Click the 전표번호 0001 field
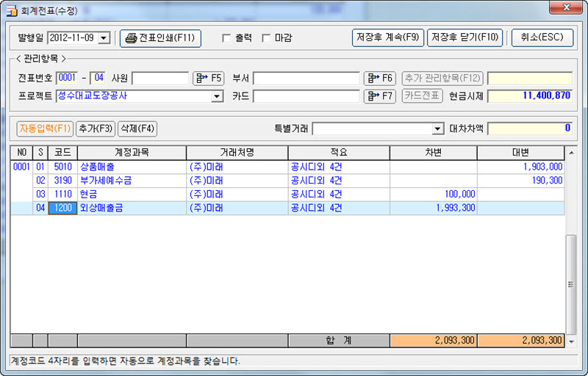 click(x=67, y=78)
